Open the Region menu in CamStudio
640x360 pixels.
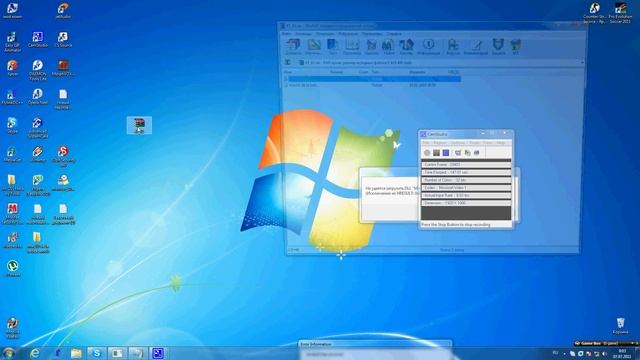[x=440, y=143]
